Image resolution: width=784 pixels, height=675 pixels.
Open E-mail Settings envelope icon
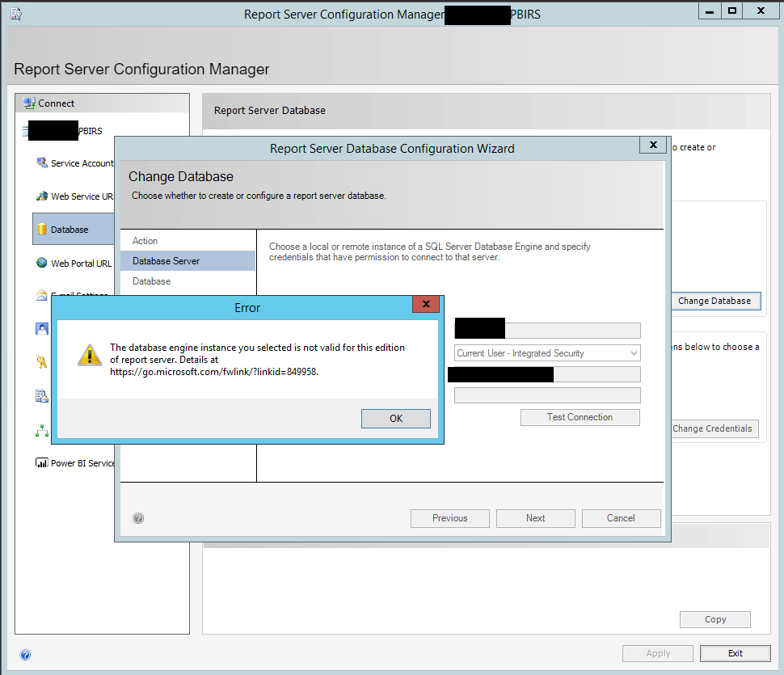pos(42,295)
